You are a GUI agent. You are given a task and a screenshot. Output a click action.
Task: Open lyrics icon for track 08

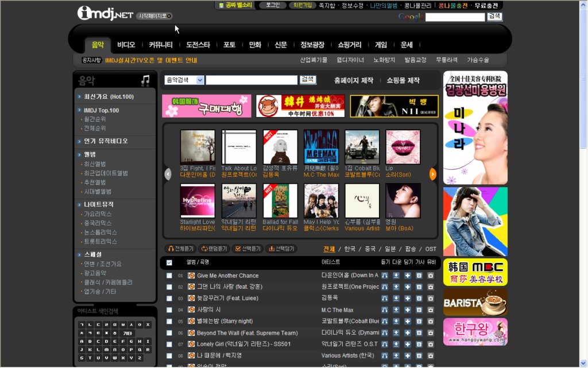(x=419, y=355)
